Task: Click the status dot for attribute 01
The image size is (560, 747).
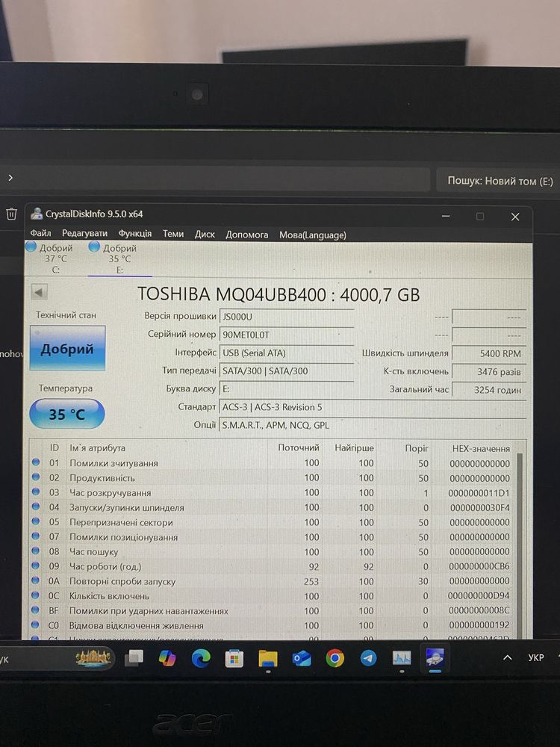Action: (x=36, y=462)
